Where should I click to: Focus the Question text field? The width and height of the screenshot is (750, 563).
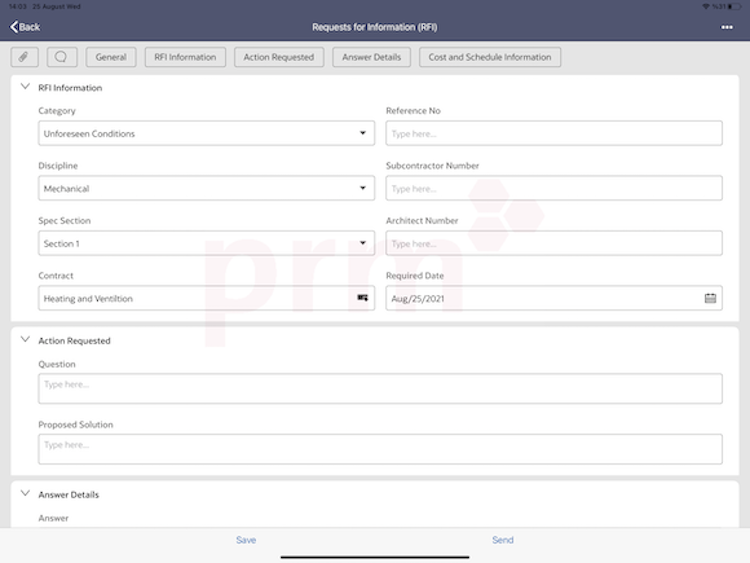coord(380,389)
